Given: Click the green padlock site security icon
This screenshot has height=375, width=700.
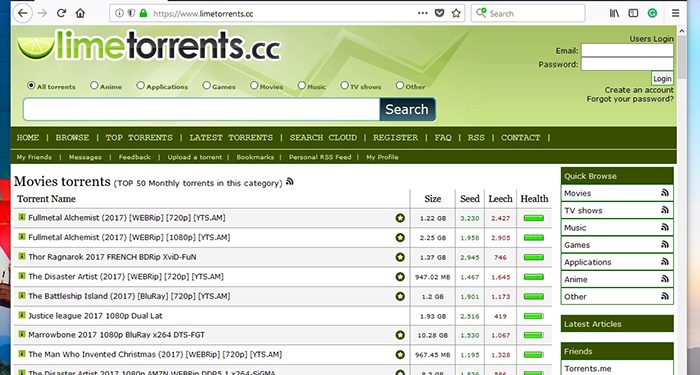Looking at the screenshot, I should point(143,13).
